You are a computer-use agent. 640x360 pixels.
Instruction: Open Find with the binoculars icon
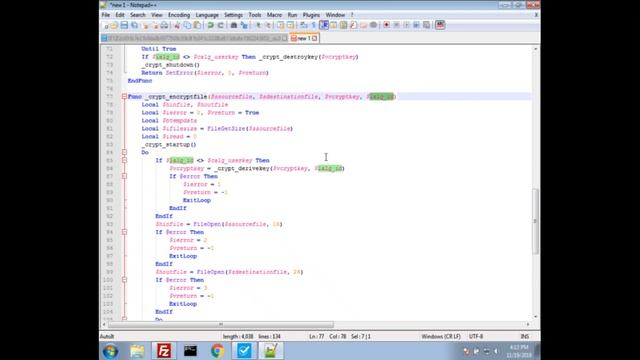click(x=234, y=25)
